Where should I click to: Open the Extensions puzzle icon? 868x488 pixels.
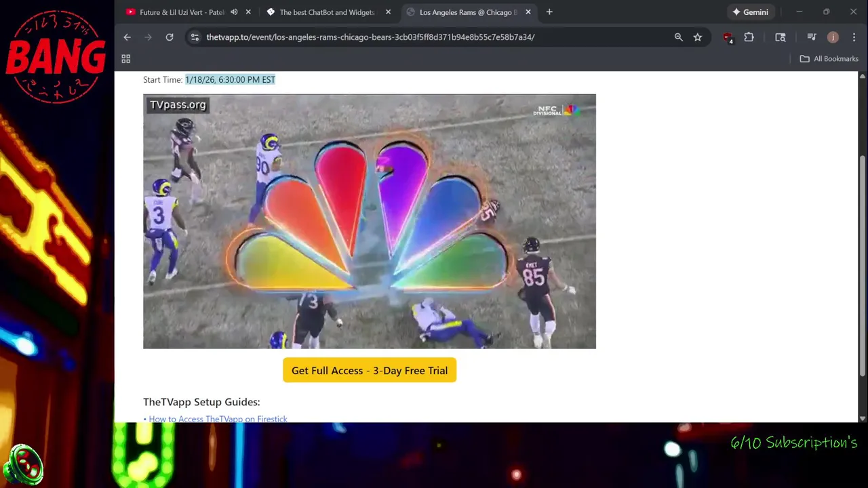[x=749, y=37]
